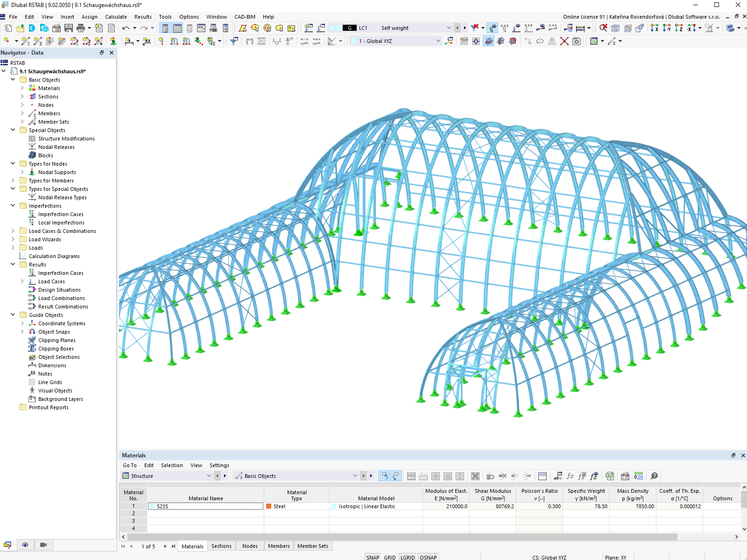Viewport: 747px width, 560px height.
Task: Toggle OSNAP in the status bar
Action: point(428,557)
